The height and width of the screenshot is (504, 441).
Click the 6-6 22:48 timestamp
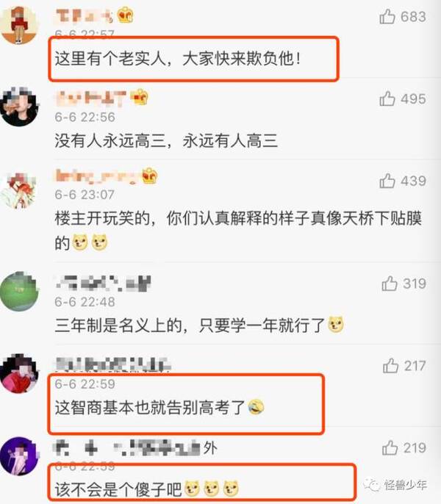85,302
